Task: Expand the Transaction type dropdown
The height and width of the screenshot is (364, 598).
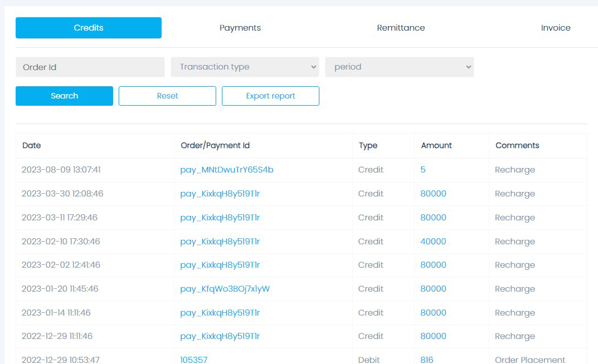Action: [x=245, y=67]
